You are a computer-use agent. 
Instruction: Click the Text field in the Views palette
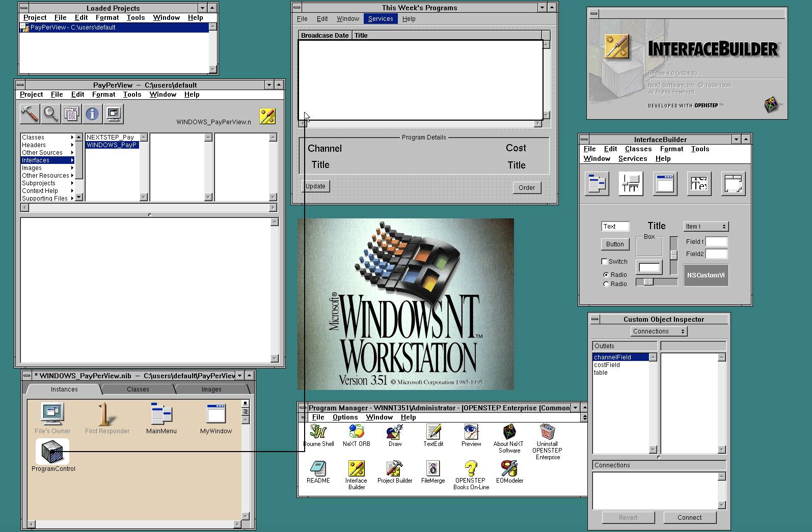point(615,227)
